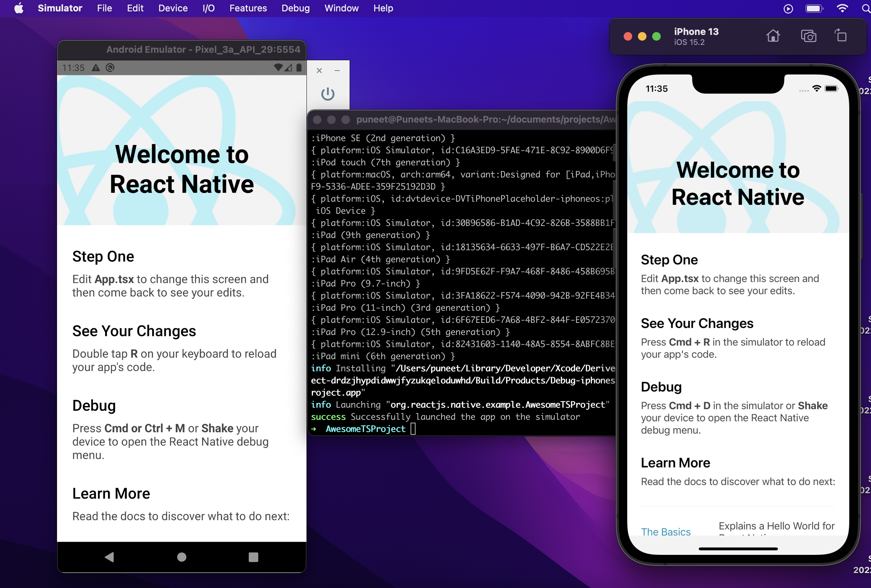The width and height of the screenshot is (871, 588).
Task: Minimize the iPhone 13 simulator window
Action: [642, 36]
